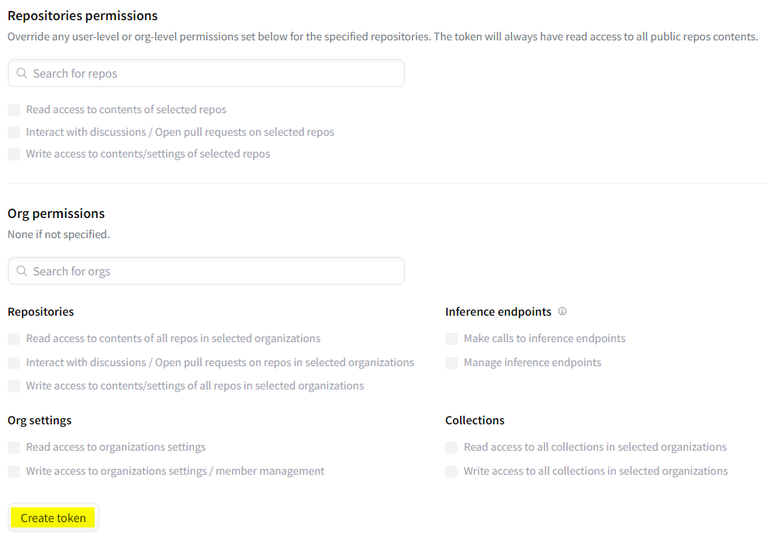The image size is (768, 543).
Task: Check interact with discussions in selected organizations
Action: click(14, 363)
